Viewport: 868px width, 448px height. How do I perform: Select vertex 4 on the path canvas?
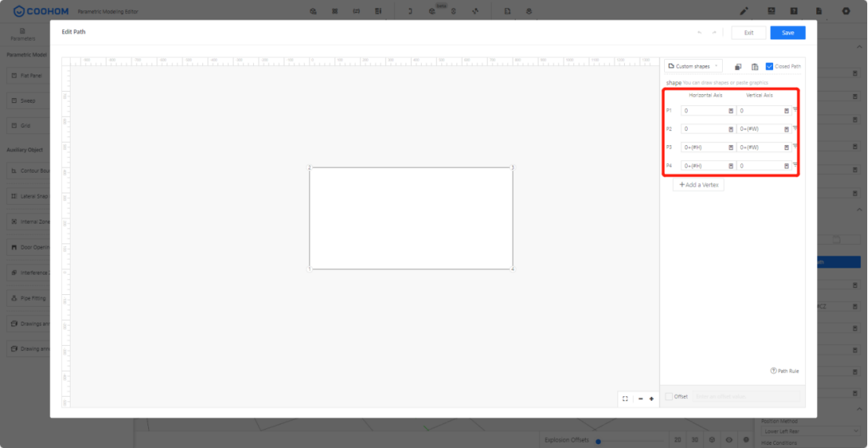pyautogui.click(x=513, y=269)
